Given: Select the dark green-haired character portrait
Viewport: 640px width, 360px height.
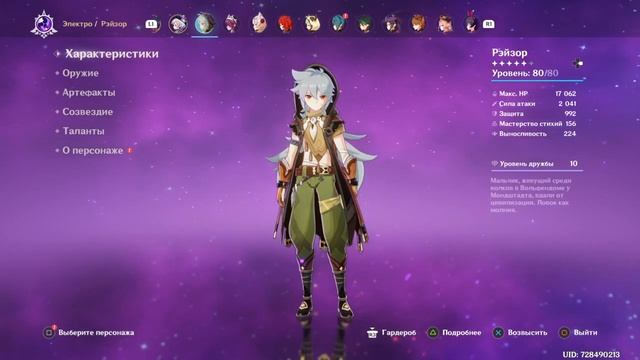Looking at the screenshot, I should tap(365, 24).
